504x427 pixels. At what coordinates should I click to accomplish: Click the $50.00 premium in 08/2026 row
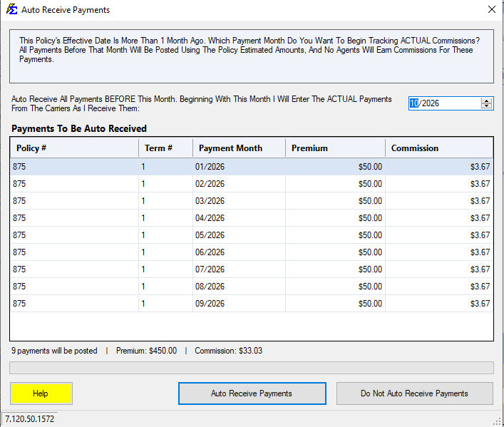pyautogui.click(x=335, y=286)
